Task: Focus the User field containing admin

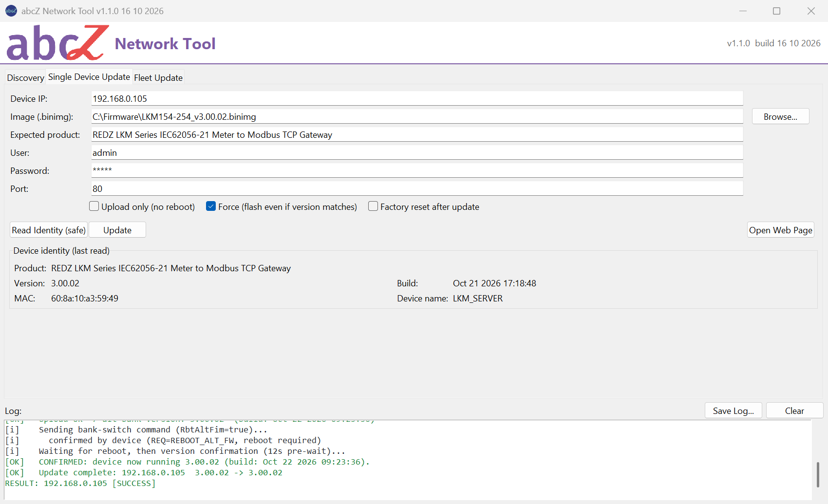Action: [x=417, y=152]
